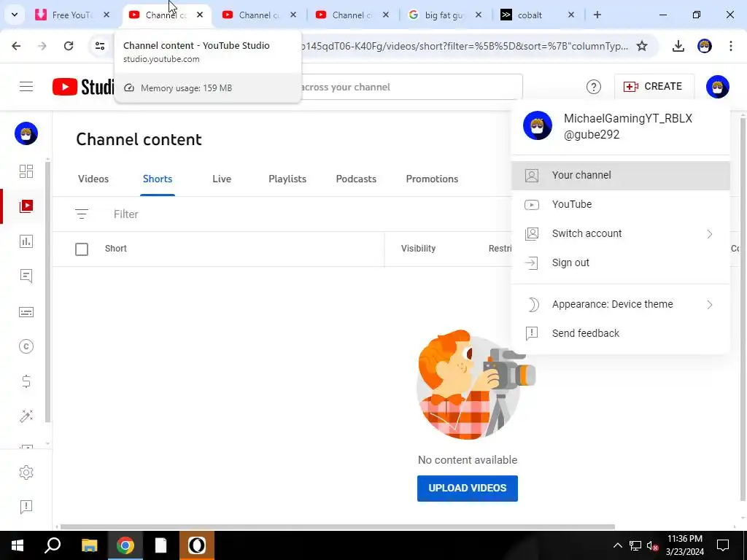Open the Earn dollar icon in the sidebar
Image resolution: width=747 pixels, height=560 pixels.
pyautogui.click(x=26, y=381)
